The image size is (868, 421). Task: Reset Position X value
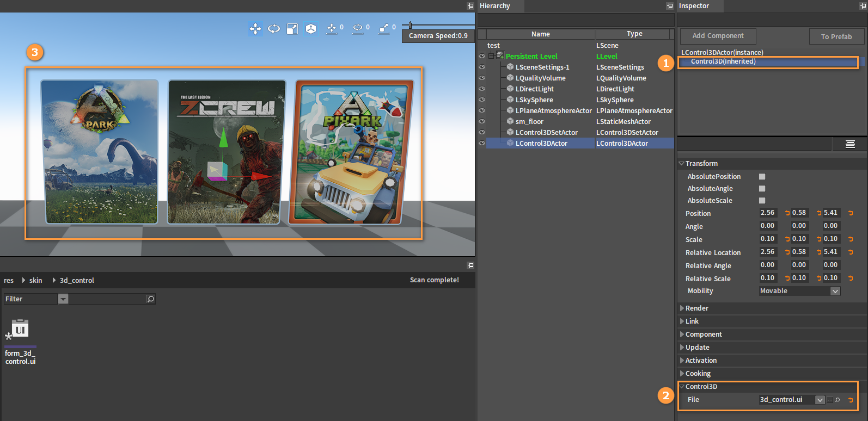coord(787,213)
